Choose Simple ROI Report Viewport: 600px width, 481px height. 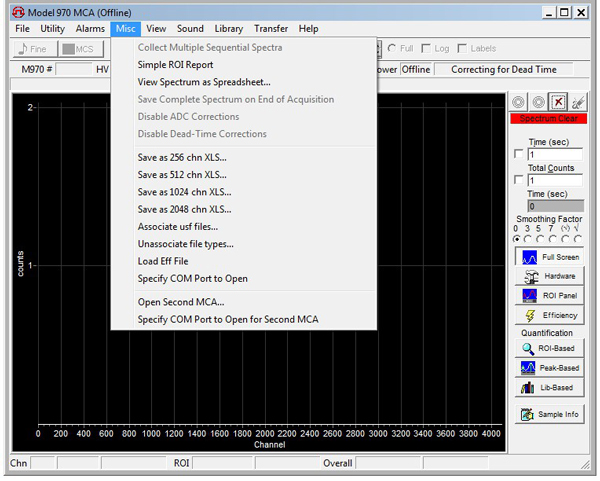pos(175,65)
